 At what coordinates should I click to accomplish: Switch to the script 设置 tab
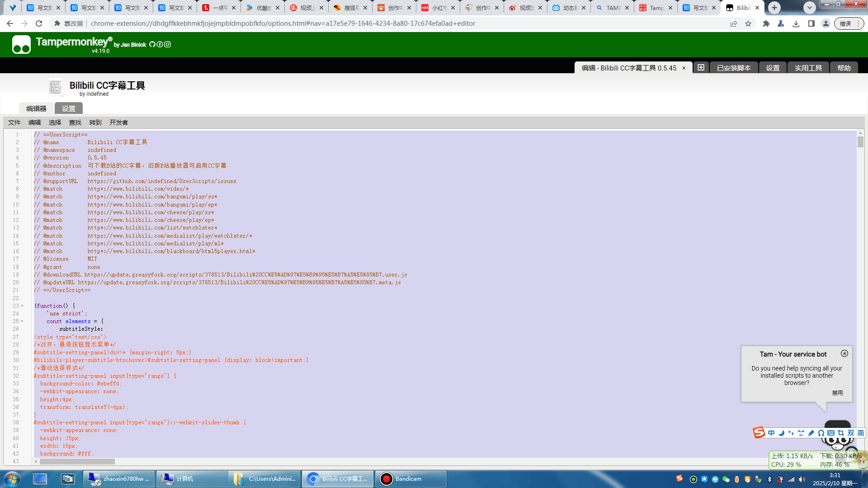(x=69, y=108)
